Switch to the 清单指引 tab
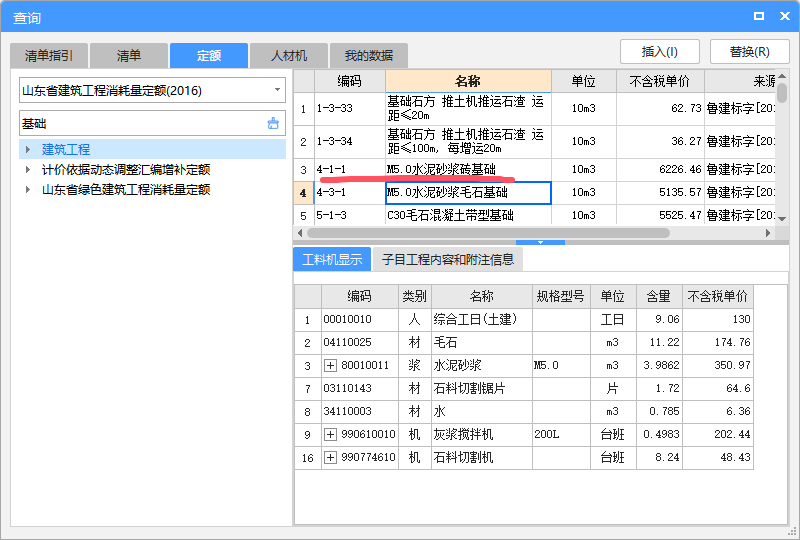The image size is (800, 540). point(49,56)
